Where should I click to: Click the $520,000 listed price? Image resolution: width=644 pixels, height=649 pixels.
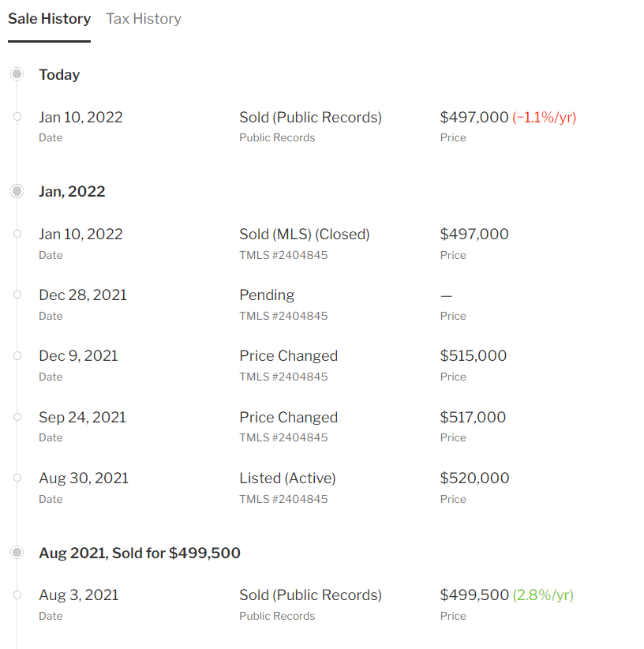(474, 478)
